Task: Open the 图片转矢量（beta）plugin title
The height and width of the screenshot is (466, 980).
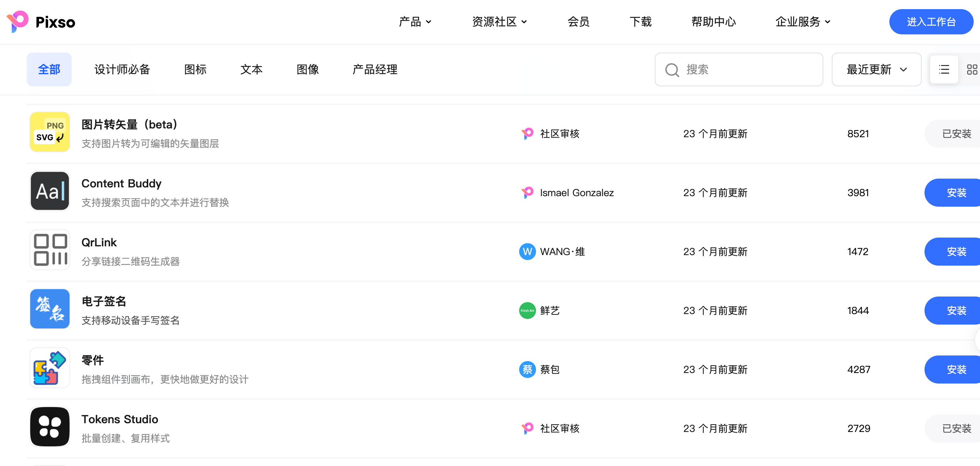Action: [x=130, y=124]
